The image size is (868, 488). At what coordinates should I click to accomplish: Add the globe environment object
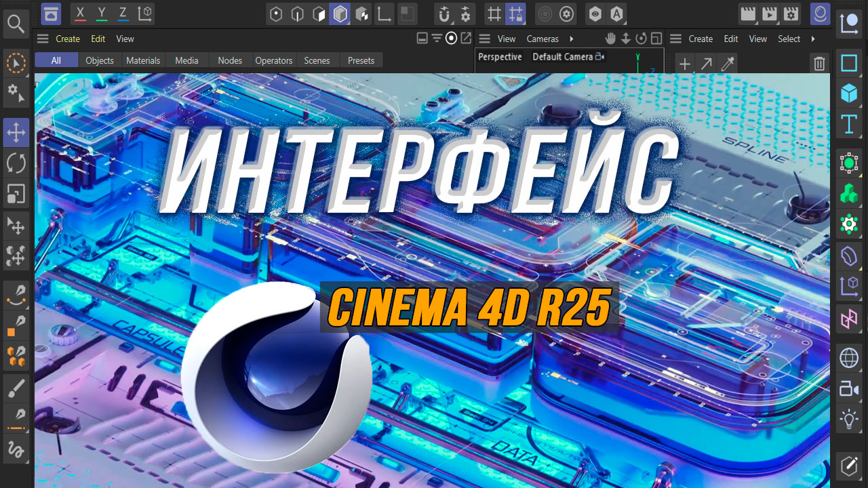point(849,358)
